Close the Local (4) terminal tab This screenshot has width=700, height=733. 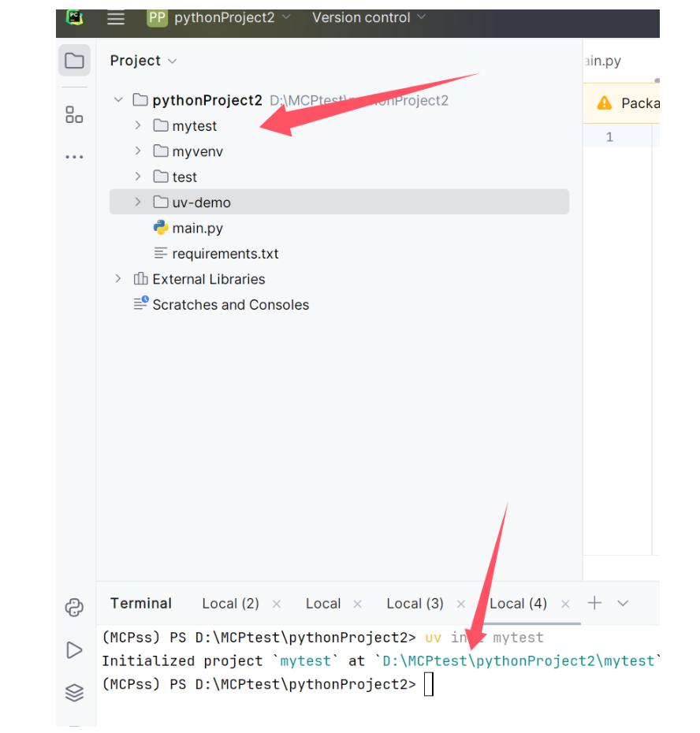click(x=565, y=603)
